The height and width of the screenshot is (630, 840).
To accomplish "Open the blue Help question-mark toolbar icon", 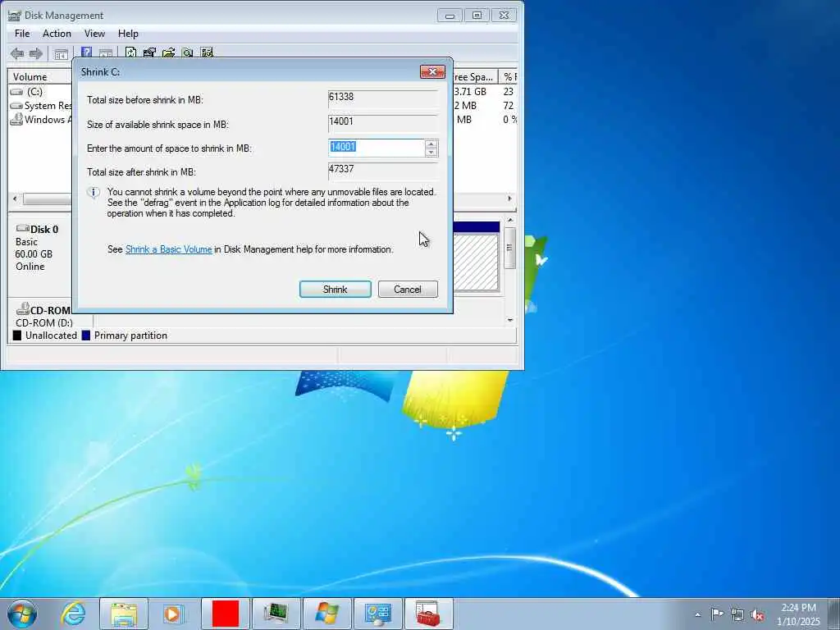I will coord(86,52).
